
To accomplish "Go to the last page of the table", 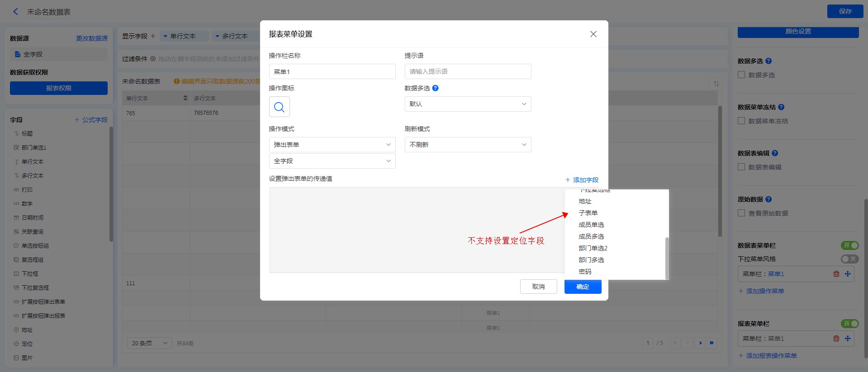I will point(712,343).
